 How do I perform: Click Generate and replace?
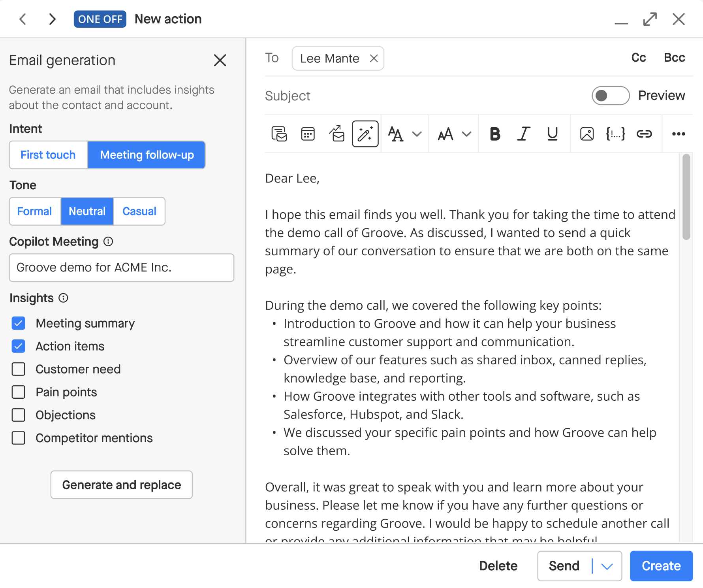point(121,485)
